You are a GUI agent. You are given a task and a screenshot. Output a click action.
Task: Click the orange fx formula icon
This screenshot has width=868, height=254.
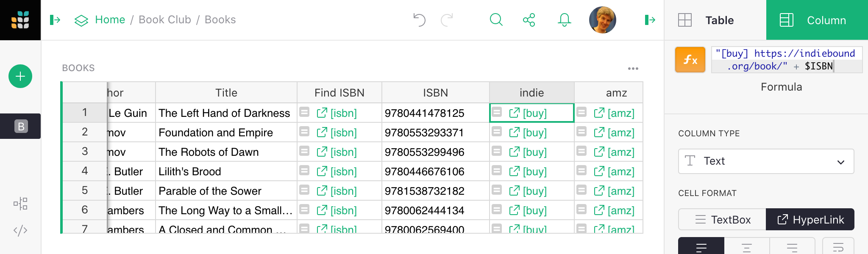[690, 60]
